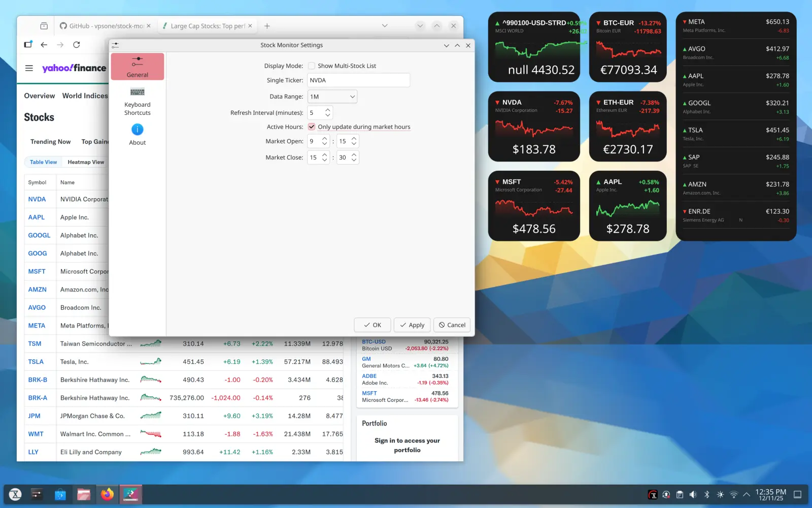Screen dimensions: 812x508
Task: Select the Trending Now tab
Action: coord(50,141)
